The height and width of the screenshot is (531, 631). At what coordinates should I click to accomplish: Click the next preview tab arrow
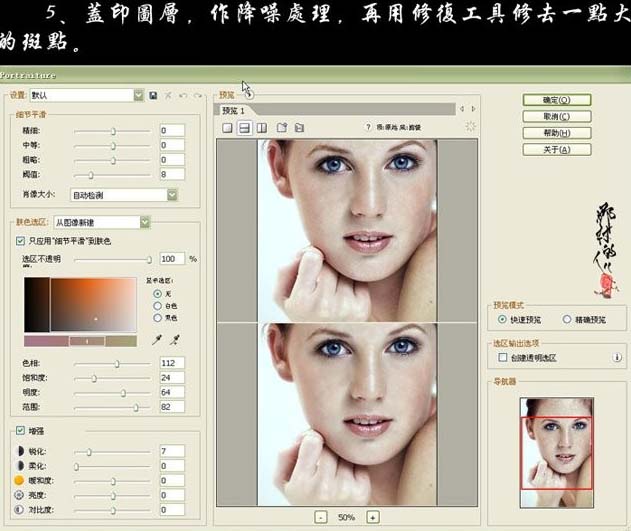[x=474, y=109]
